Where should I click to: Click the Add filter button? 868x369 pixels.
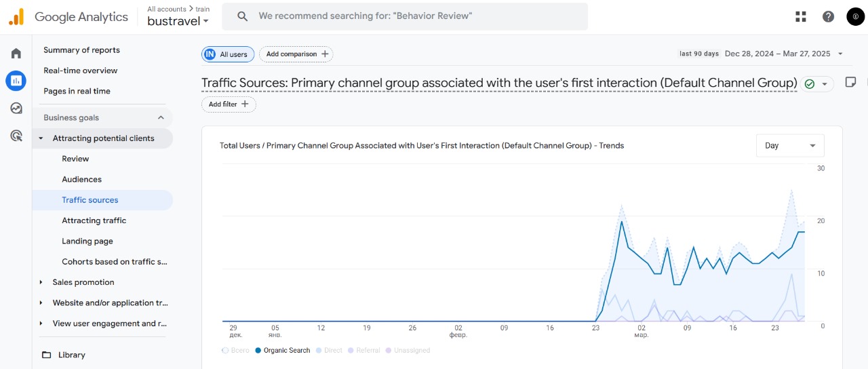[229, 104]
